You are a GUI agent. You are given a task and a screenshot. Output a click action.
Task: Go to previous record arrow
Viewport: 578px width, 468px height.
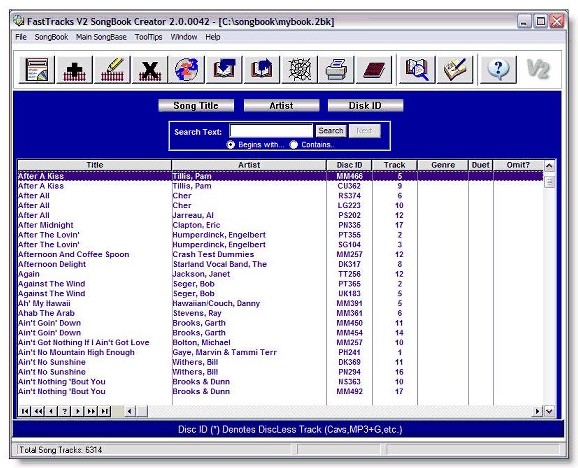(51, 411)
